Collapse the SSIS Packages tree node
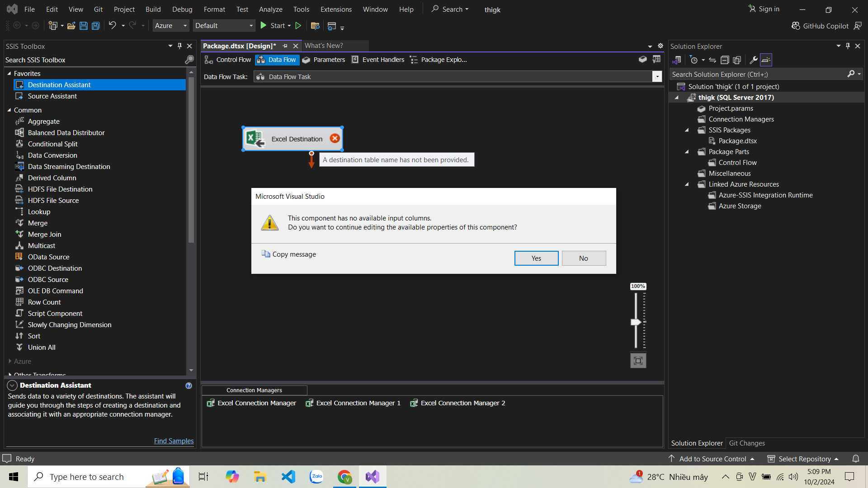 [x=687, y=130]
